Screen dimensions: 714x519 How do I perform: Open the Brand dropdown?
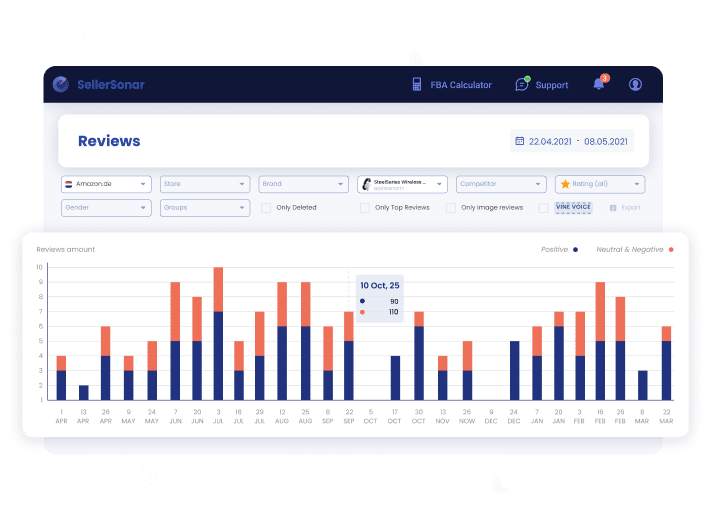click(302, 184)
